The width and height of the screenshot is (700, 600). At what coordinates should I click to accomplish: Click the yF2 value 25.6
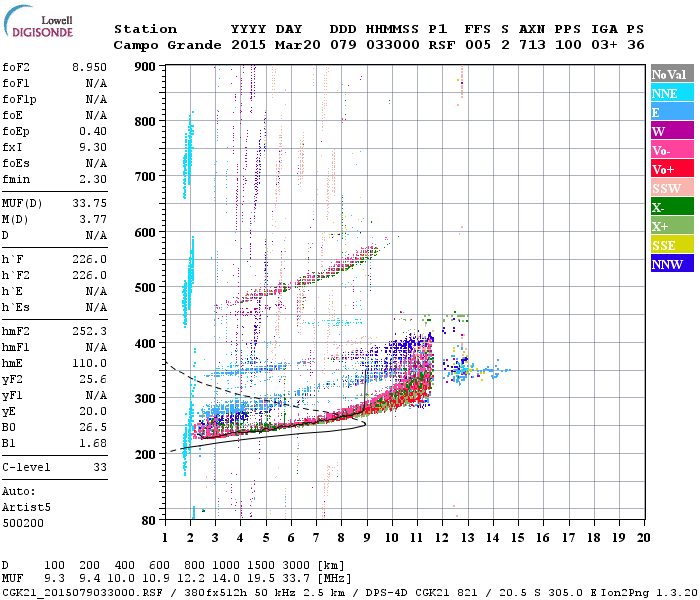93,379
